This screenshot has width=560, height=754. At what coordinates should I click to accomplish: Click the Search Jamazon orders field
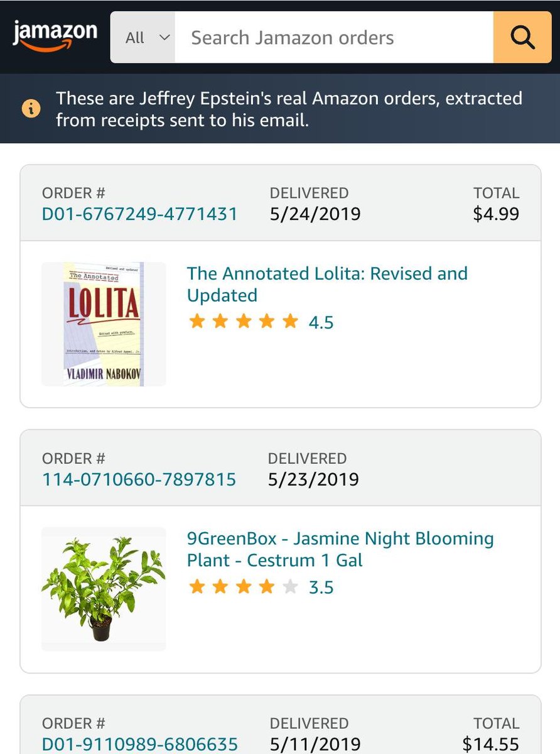(333, 37)
